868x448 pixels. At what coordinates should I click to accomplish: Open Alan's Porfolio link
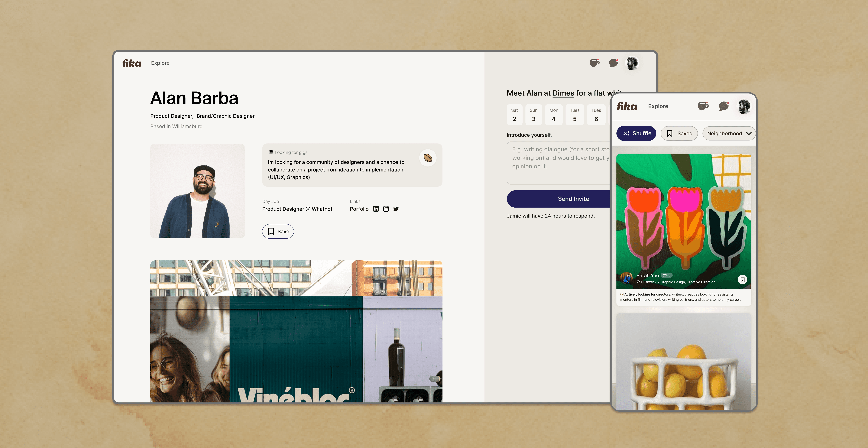pos(359,209)
